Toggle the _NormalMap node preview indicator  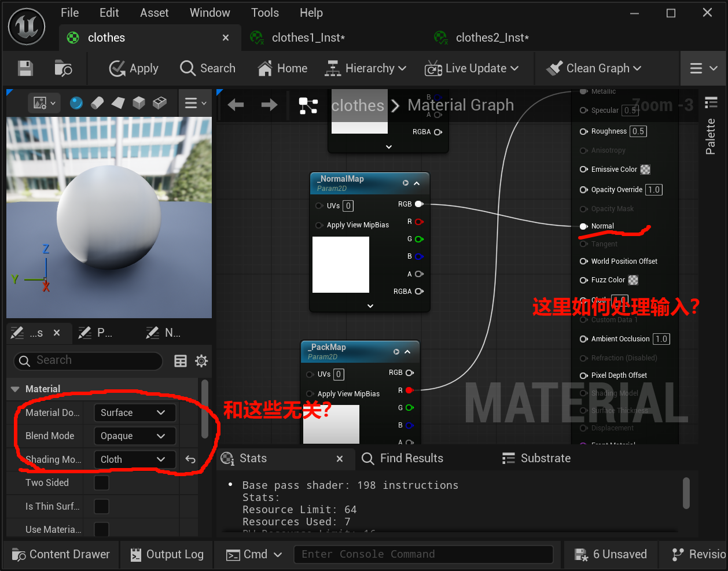coord(406,183)
